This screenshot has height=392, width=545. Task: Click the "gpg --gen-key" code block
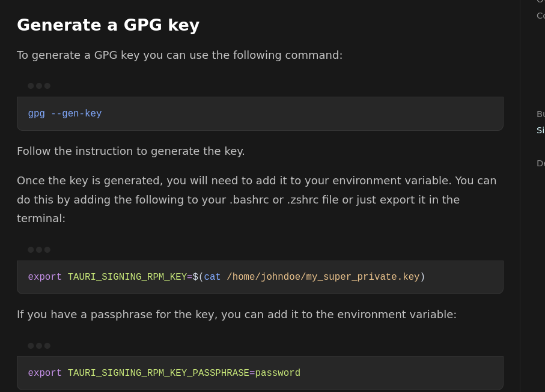click(x=260, y=114)
